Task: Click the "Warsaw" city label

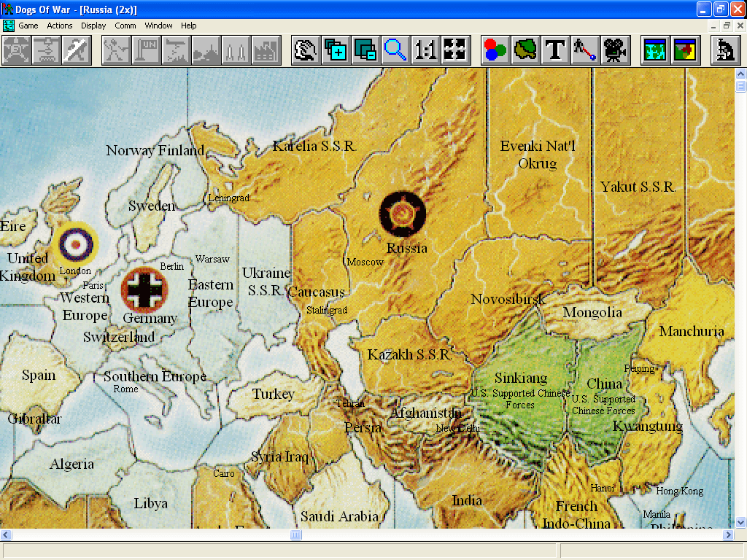Action: point(212,259)
